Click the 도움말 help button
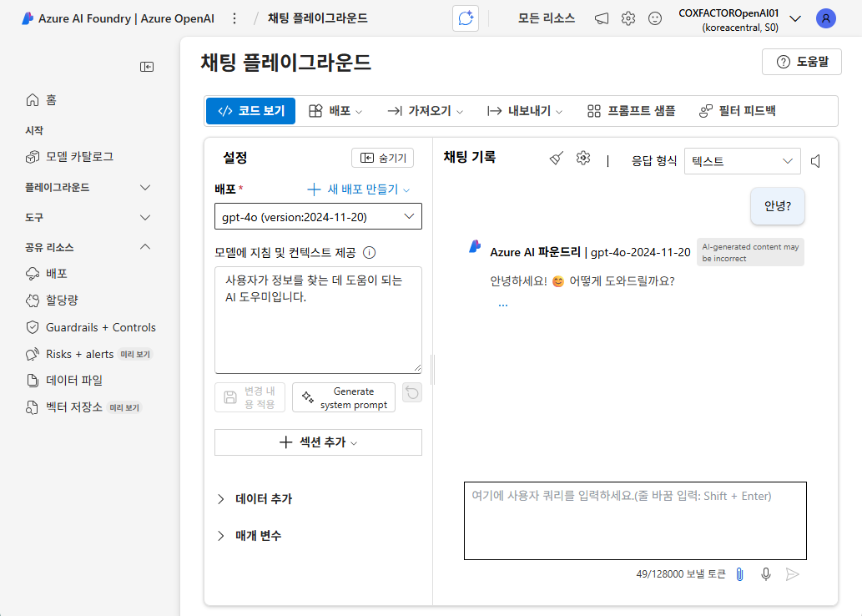The width and height of the screenshot is (862, 616). (x=802, y=62)
